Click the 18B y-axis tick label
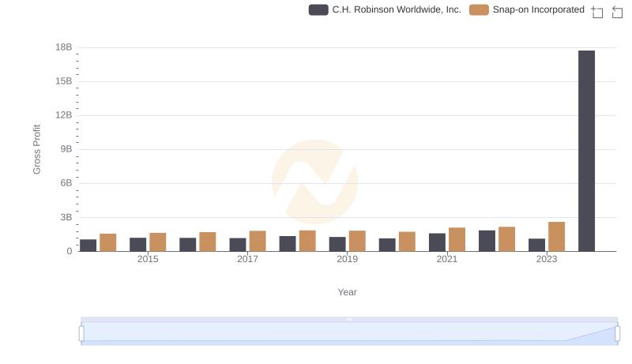The image size is (632, 364). point(64,47)
